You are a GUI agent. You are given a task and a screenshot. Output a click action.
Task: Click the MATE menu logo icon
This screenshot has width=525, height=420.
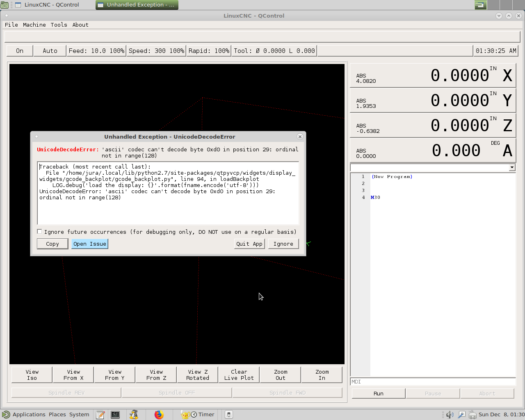click(x=6, y=415)
